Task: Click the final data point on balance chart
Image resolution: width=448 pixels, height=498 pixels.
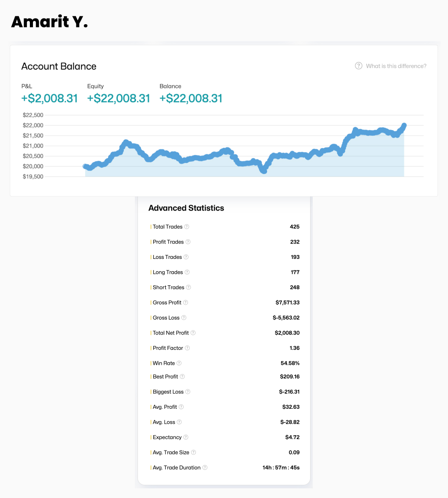Action: (404, 125)
